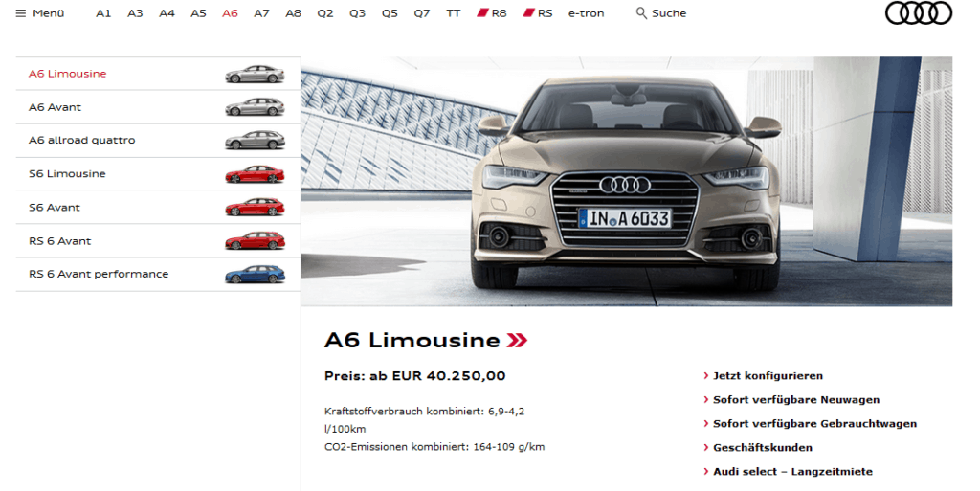This screenshot has height=491, width=980.
Task: Open the hamburger Menü icon
Action: (21, 13)
